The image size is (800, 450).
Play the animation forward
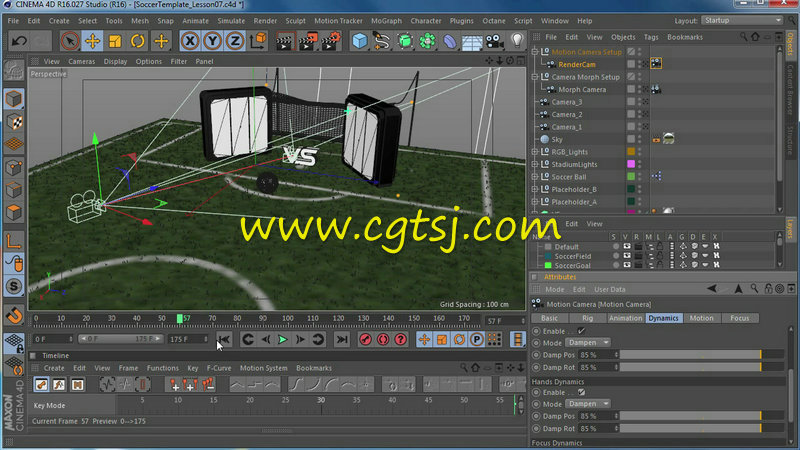pyautogui.click(x=283, y=339)
